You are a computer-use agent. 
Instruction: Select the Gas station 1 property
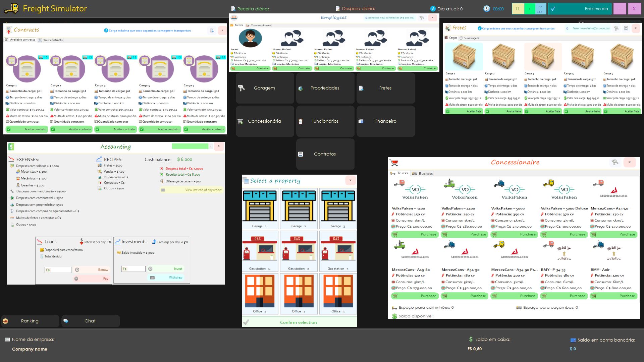pyautogui.click(x=260, y=251)
